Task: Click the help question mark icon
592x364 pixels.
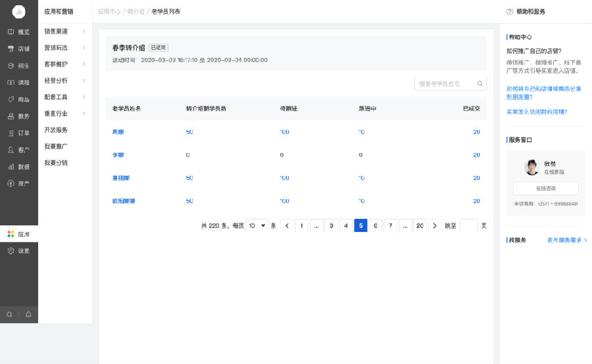Action: tap(510, 12)
